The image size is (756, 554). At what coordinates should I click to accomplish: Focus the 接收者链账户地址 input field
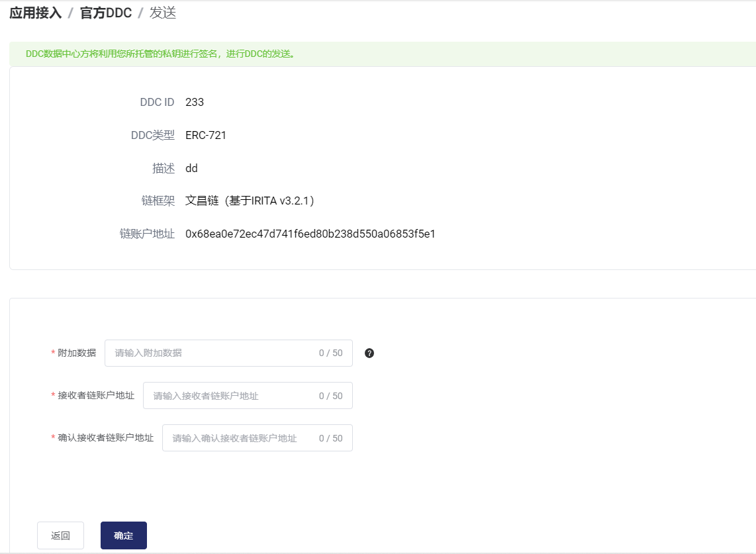coord(248,395)
